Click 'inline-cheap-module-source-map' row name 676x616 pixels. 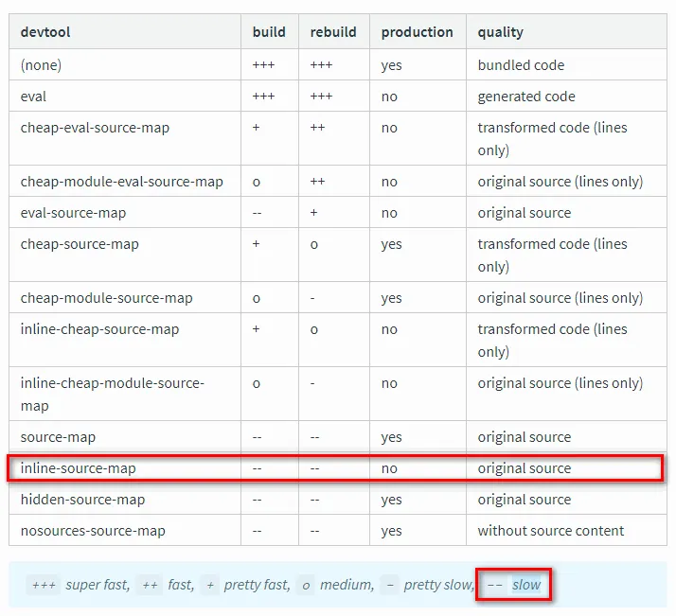[112, 395]
